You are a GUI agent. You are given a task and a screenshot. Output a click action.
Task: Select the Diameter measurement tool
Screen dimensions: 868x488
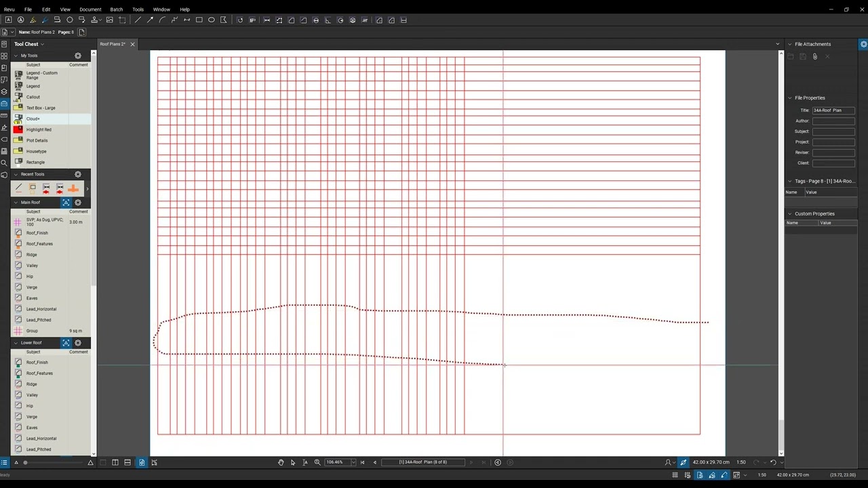316,20
